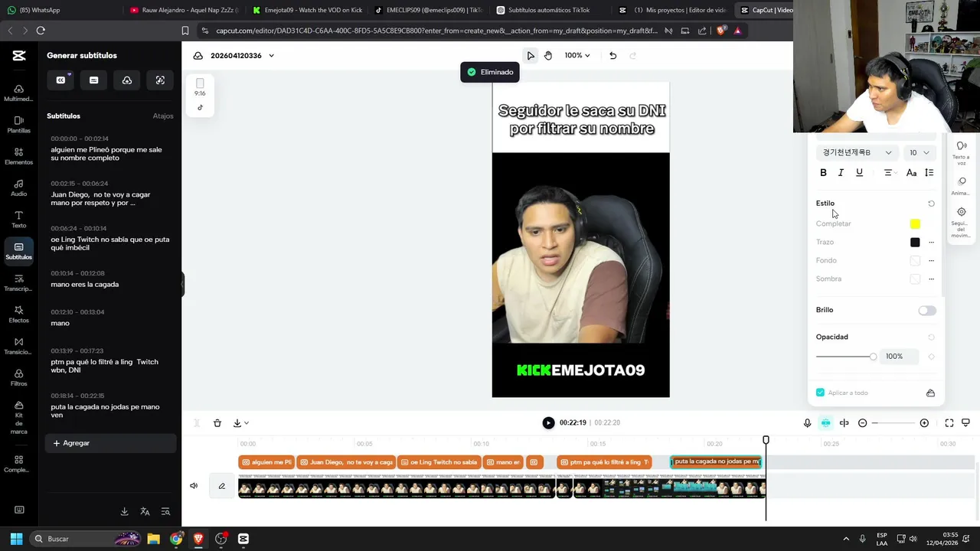
Task: Zoom out timeline with minus icon
Action: 862,422
